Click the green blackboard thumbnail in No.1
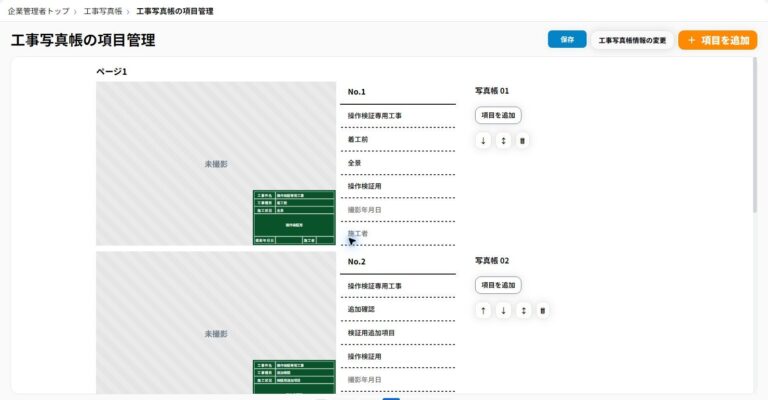Screen dimensions: 768x400 pyautogui.click(x=294, y=217)
